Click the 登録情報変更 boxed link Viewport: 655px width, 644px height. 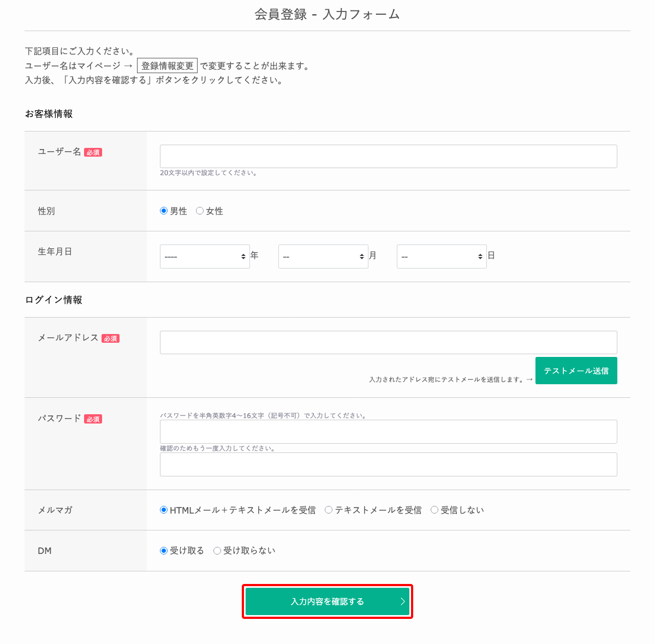[167, 66]
